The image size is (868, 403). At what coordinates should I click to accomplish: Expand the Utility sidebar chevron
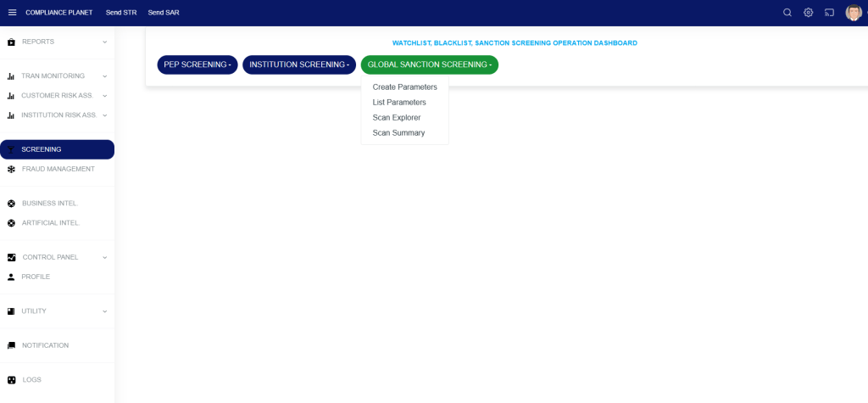point(105,311)
